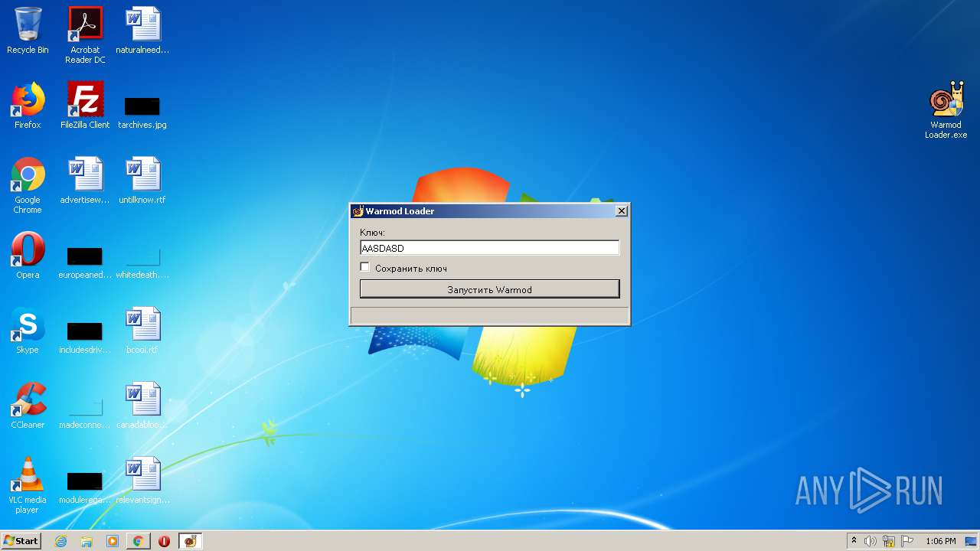Close the Warmod Loader dialog
Image resolution: width=980 pixels, height=551 pixels.
tap(622, 211)
